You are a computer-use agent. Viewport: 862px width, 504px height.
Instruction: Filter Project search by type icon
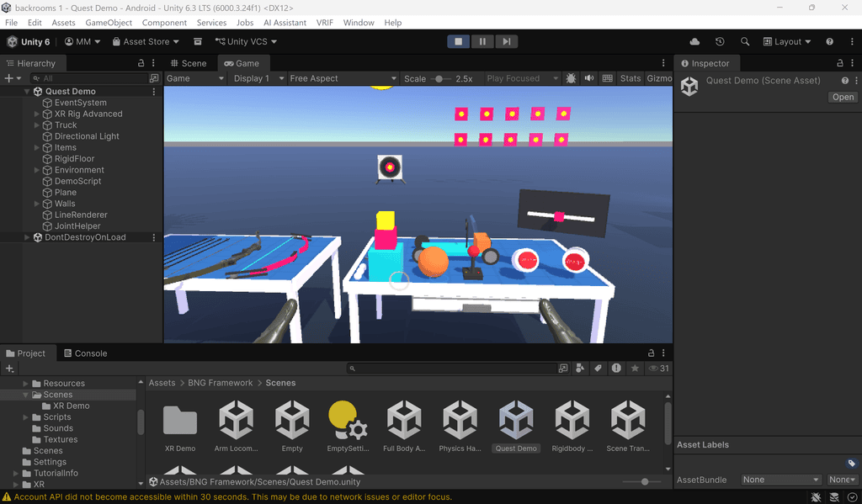tap(580, 369)
